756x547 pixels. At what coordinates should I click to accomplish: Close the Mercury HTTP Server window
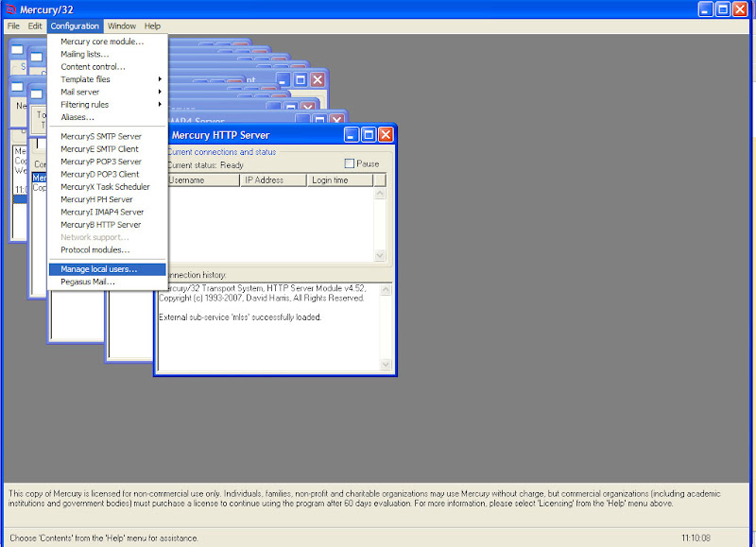(x=386, y=135)
